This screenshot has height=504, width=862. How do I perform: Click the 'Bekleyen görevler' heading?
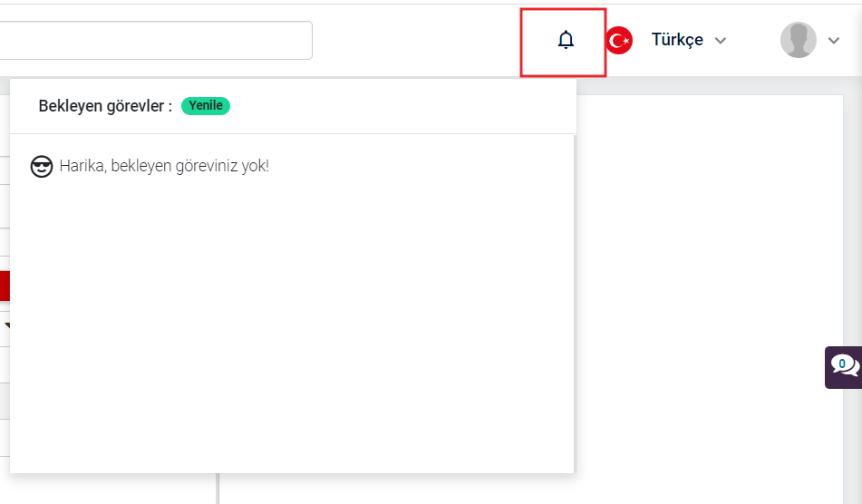(105, 106)
